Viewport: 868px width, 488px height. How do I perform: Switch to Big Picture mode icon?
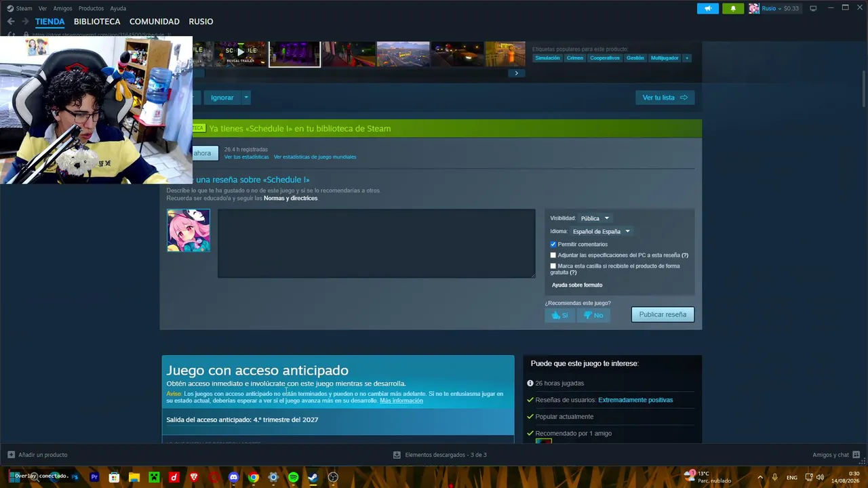pos(813,8)
